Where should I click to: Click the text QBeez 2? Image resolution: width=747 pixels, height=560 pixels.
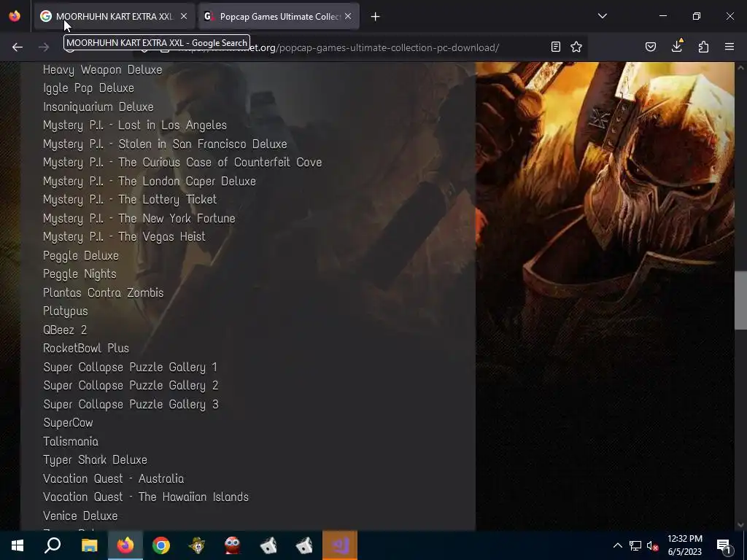(65, 330)
